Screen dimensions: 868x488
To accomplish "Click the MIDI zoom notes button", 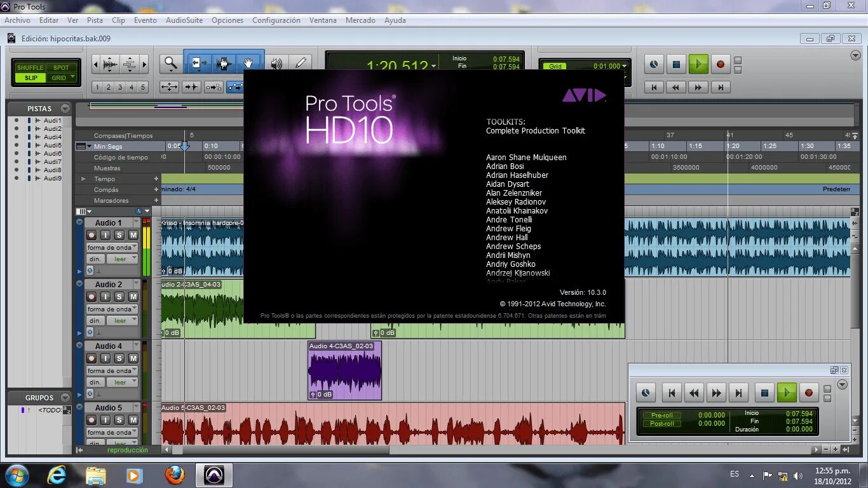I will (x=129, y=64).
